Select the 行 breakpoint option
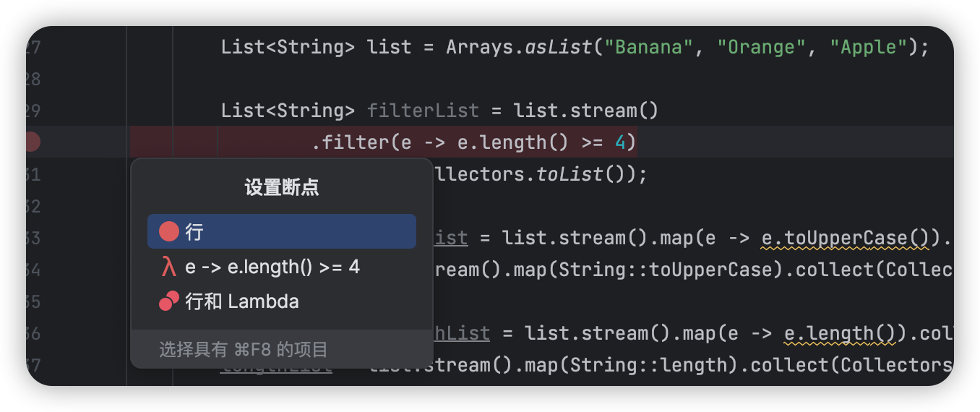Viewport: 980px width, 412px height. (x=282, y=231)
